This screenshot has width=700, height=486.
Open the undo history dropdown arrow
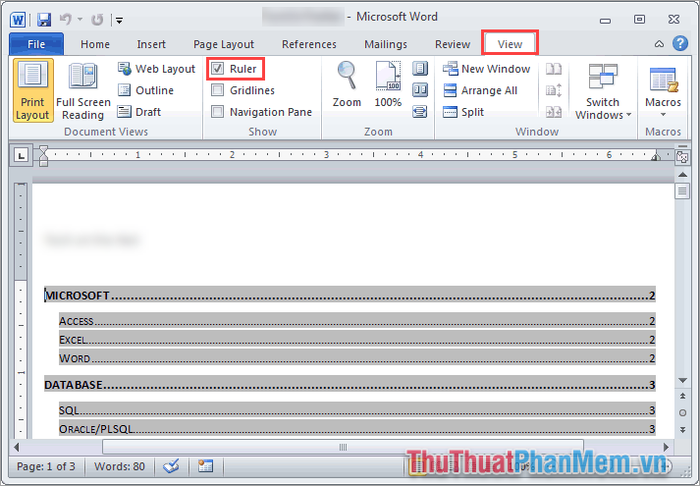pos(80,19)
